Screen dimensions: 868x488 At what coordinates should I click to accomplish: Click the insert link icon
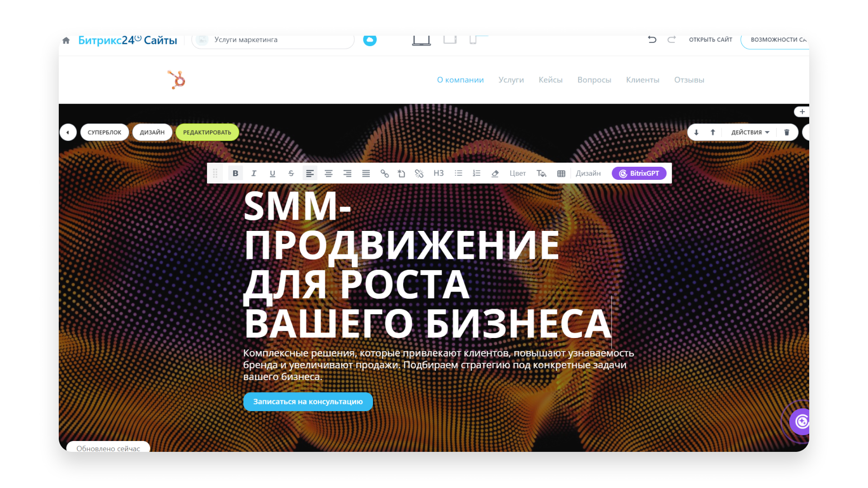[384, 174]
